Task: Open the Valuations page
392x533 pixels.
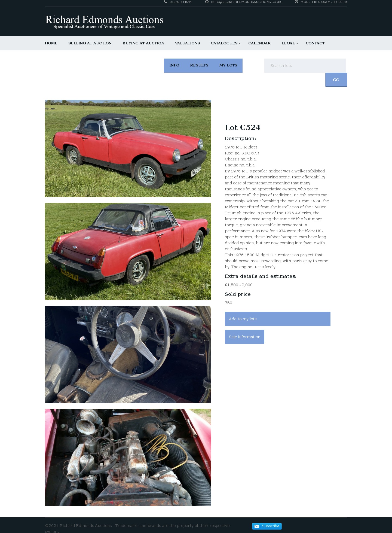Action: (188, 43)
